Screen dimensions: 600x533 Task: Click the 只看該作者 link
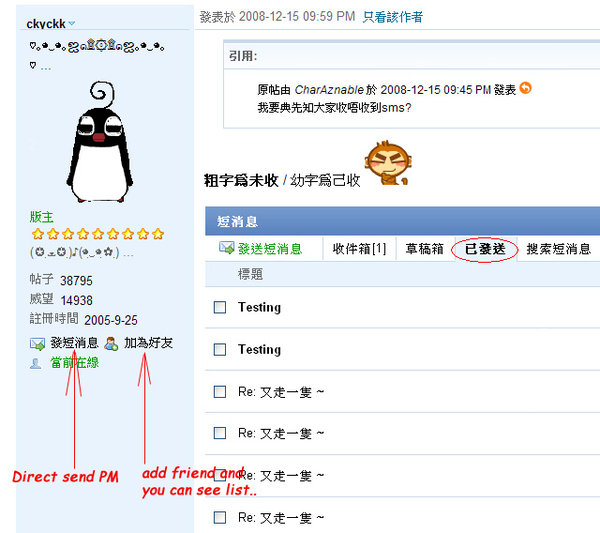[x=393, y=17]
